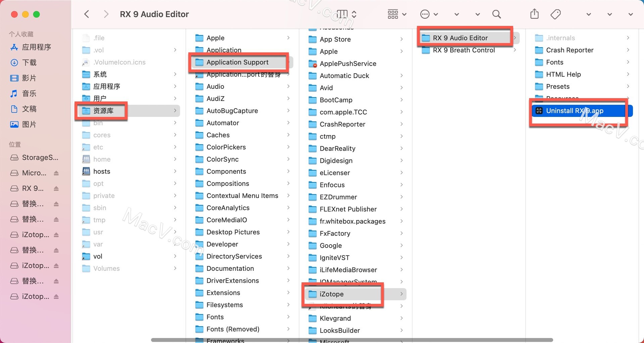Click the Tags toolbar icon

(x=555, y=14)
